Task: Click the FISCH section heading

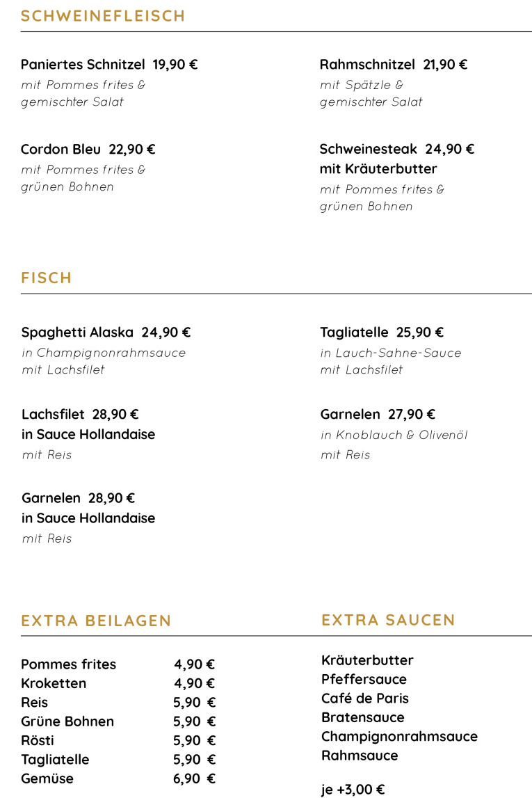Action: pos(47,278)
